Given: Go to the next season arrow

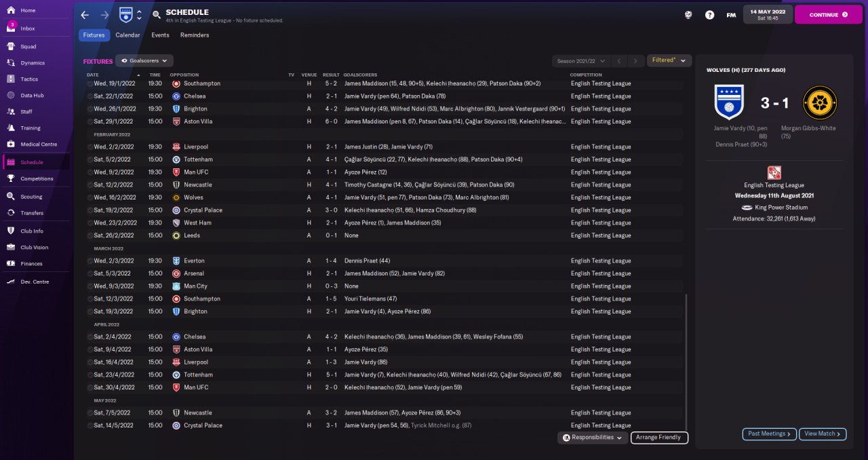Looking at the screenshot, I should [635, 61].
